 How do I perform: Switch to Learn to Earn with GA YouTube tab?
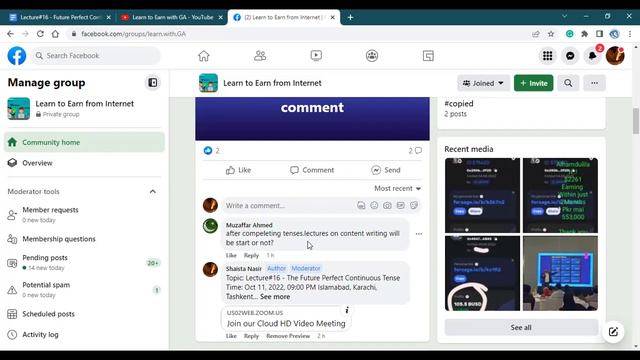172,17
